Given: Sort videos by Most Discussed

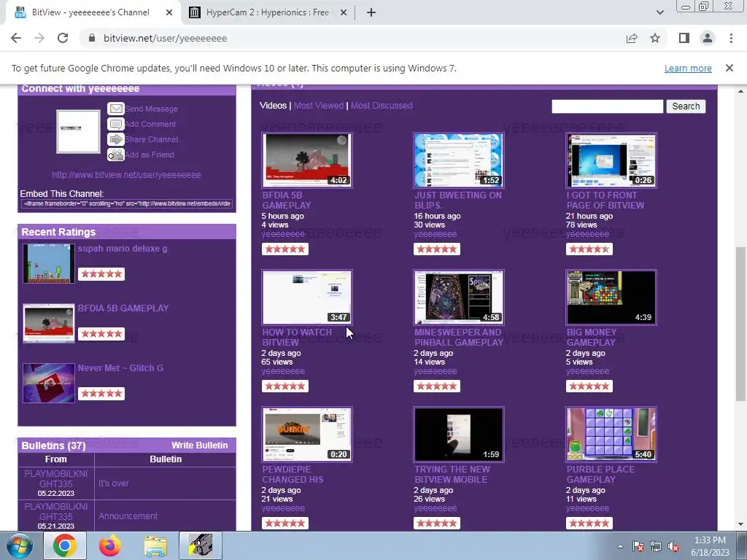Looking at the screenshot, I should click(x=382, y=106).
